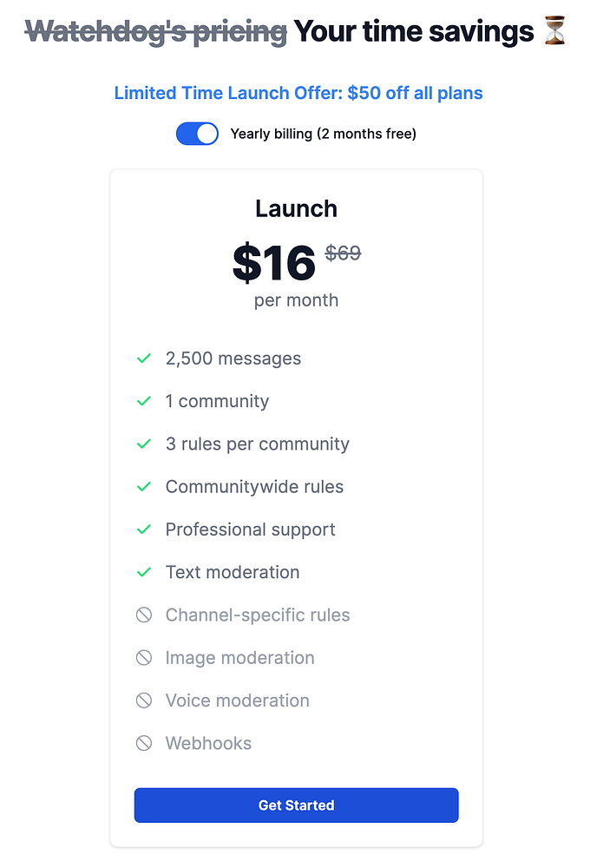The image size is (590, 868).
Task: Click the unavailable icon next to Webhooks
Action: pyautogui.click(x=144, y=743)
